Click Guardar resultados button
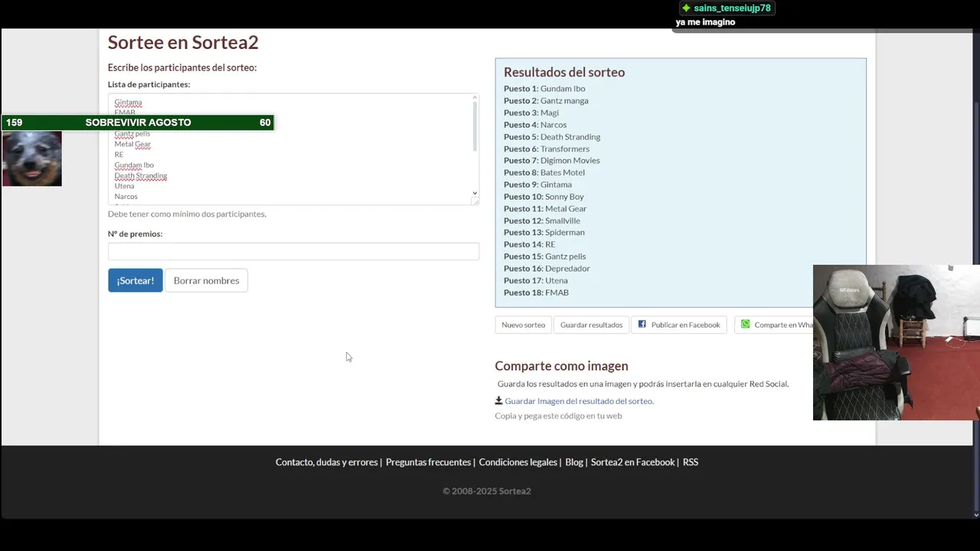This screenshot has height=551, width=980. 591,324
